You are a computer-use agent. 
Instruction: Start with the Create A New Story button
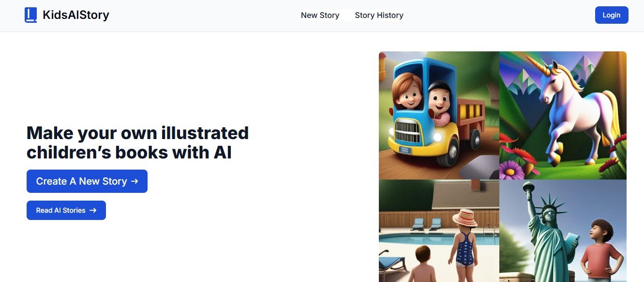click(x=87, y=181)
